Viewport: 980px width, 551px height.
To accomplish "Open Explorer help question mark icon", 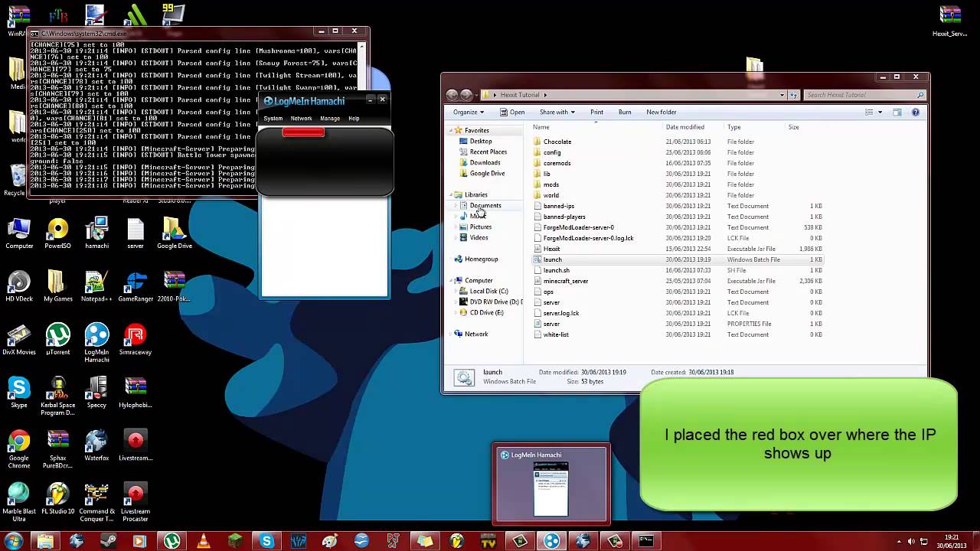I will coord(915,112).
